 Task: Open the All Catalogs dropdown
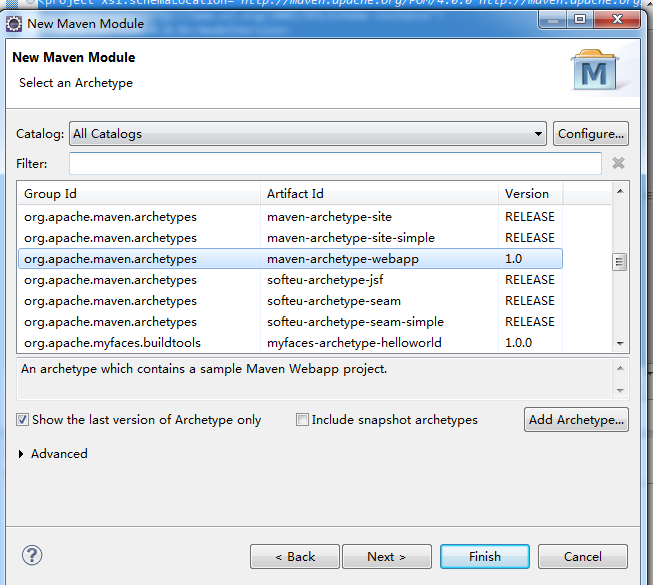[308, 134]
